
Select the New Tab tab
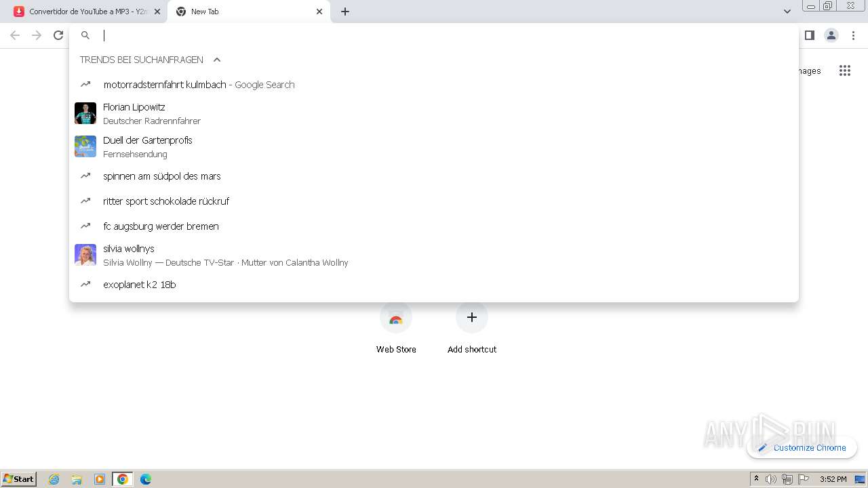[249, 12]
